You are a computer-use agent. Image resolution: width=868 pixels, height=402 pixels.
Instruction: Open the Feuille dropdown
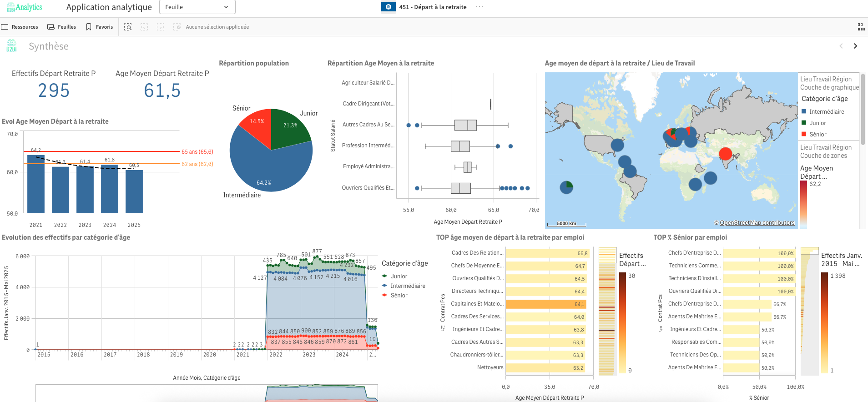[x=197, y=7]
